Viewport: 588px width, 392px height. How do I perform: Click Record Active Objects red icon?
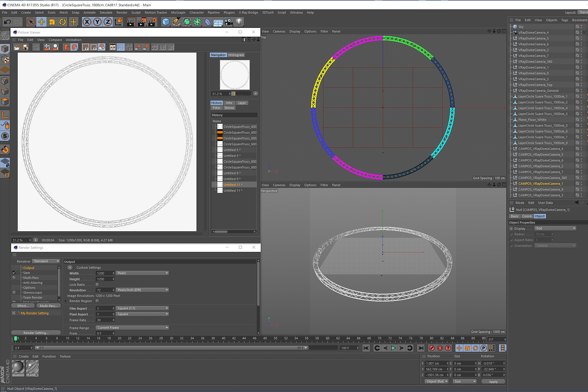[x=432, y=348]
